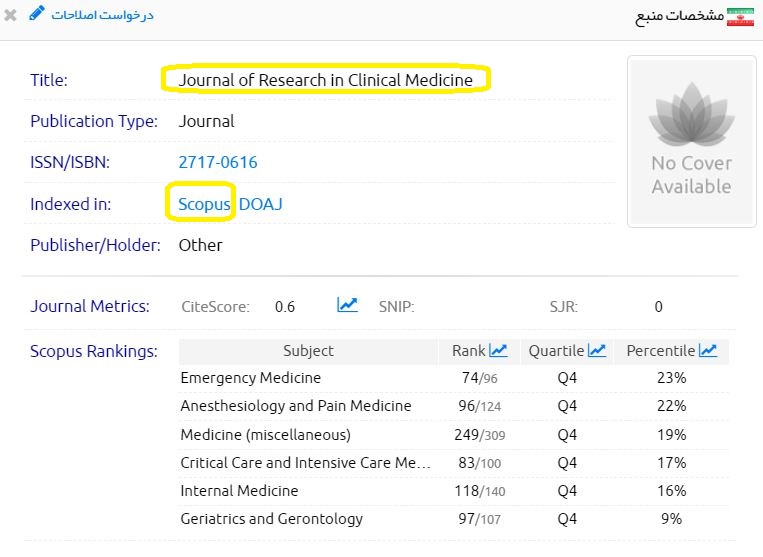763x557 pixels.
Task: Click the Quartile column chart icon
Action: point(597,350)
